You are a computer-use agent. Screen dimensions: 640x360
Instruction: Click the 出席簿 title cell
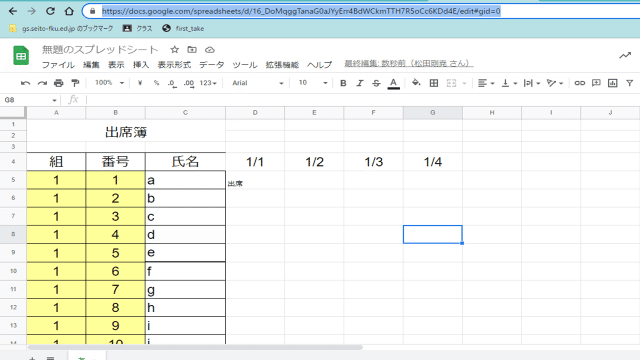[x=126, y=132]
